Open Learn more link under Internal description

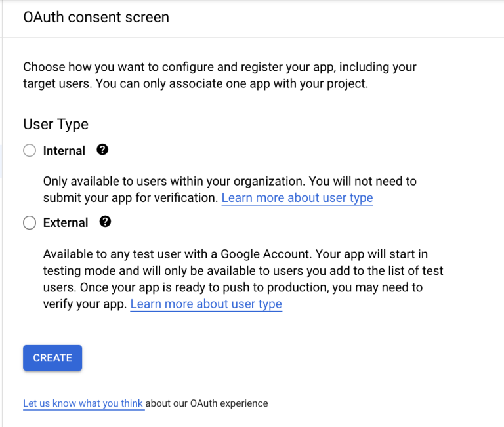pos(297,198)
